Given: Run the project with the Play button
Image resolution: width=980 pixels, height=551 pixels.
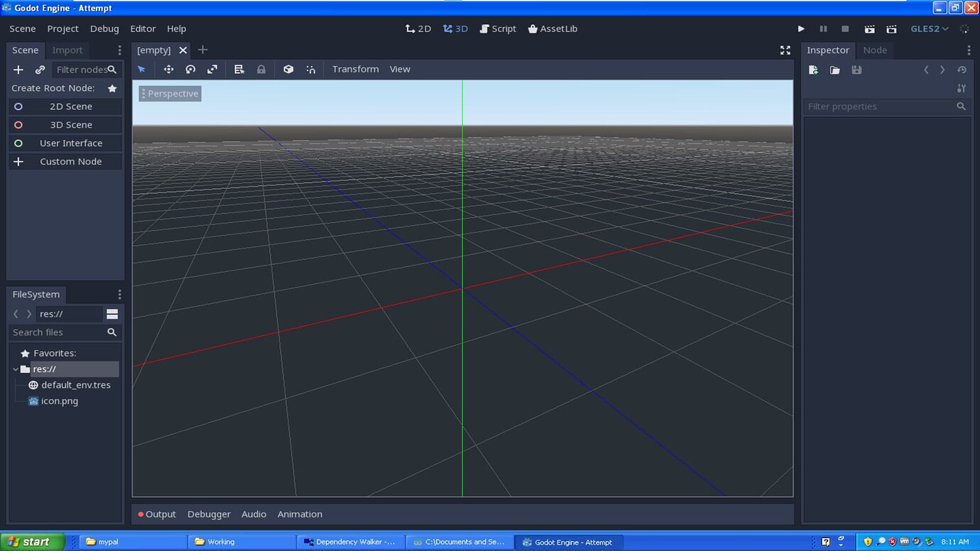Looking at the screenshot, I should (801, 28).
